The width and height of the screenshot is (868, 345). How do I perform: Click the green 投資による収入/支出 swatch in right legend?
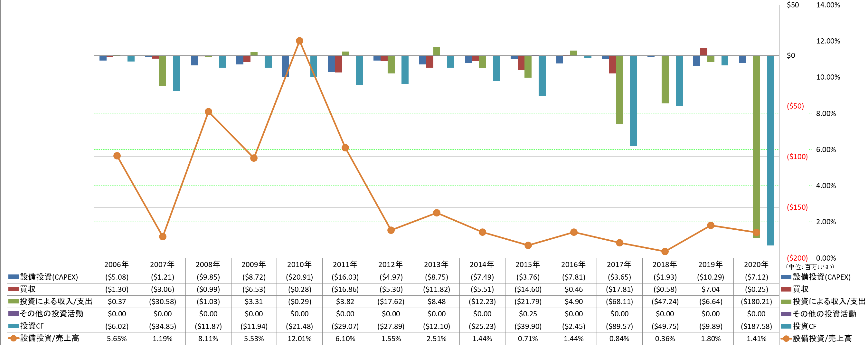coord(786,302)
